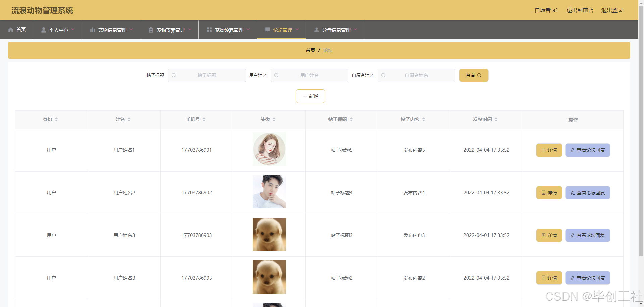Click search icon inside 自愿者姓名 field
The height and width of the screenshot is (307, 644).
pyautogui.click(x=383, y=75)
